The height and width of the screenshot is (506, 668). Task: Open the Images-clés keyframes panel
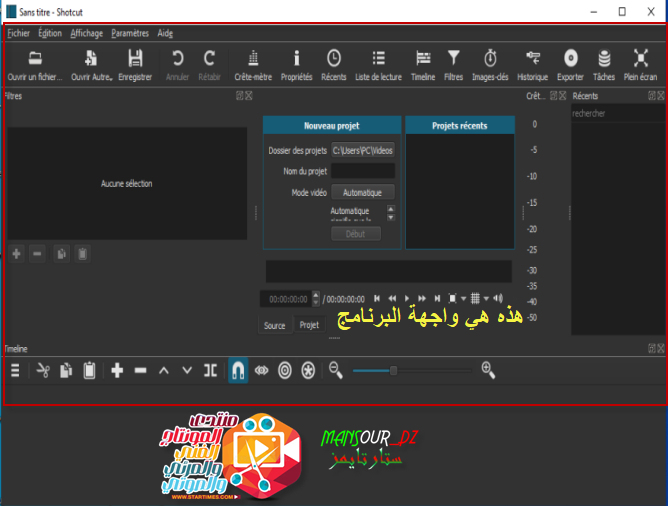[x=490, y=65]
